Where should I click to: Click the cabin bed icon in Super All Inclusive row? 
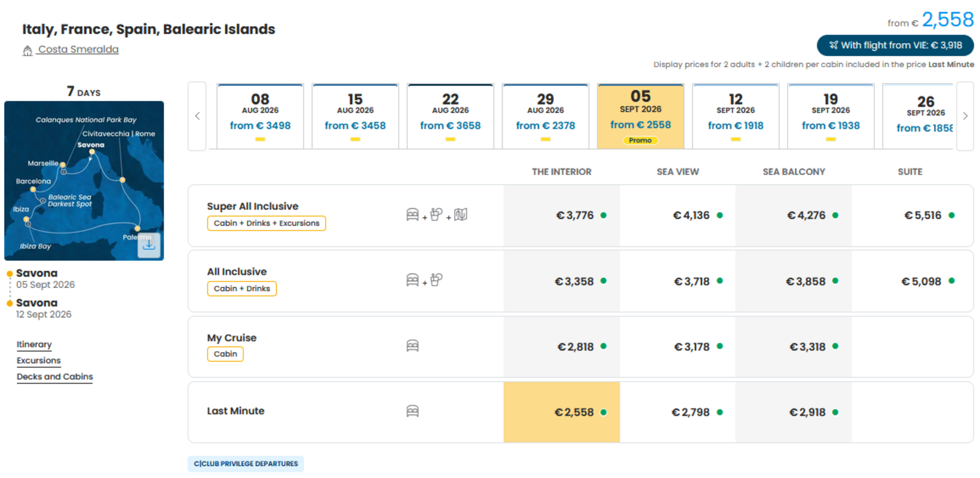point(412,215)
